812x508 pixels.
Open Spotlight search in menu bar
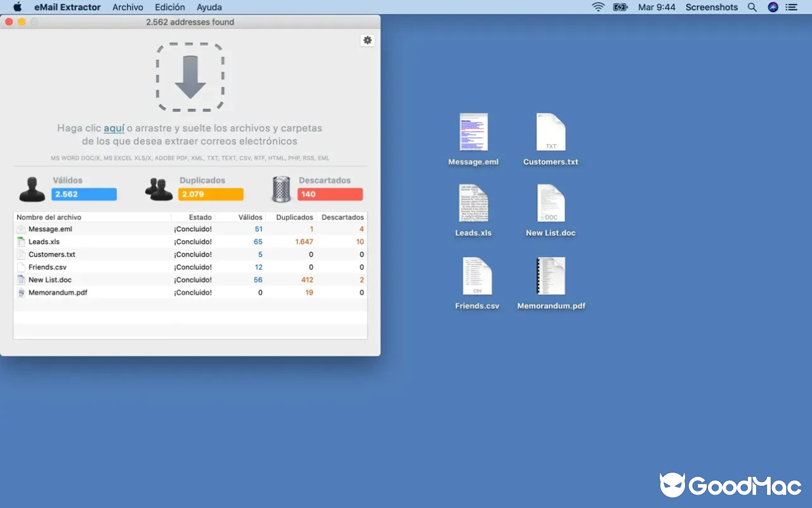pos(752,7)
